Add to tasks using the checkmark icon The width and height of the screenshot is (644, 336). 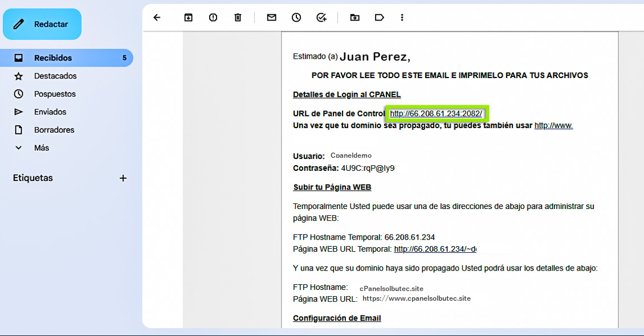click(321, 18)
